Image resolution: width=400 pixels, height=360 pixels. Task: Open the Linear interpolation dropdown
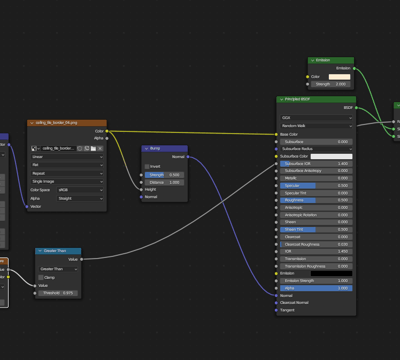(x=67, y=157)
